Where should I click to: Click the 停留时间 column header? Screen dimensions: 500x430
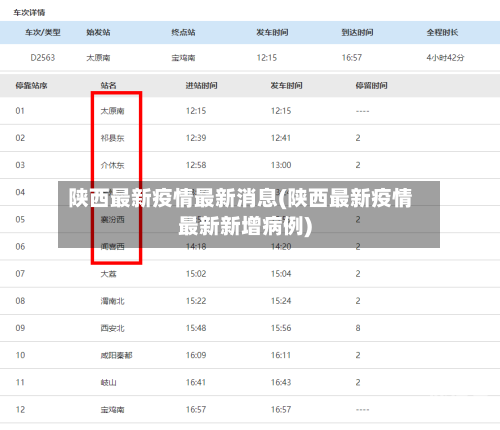[372, 86]
